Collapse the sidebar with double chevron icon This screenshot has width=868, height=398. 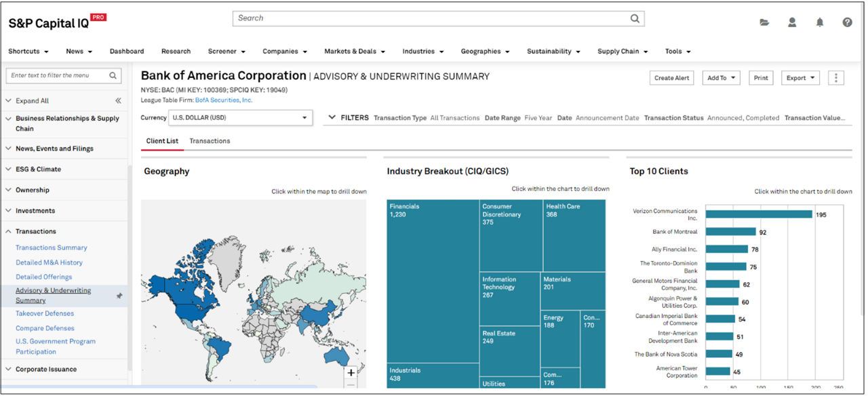pos(118,100)
